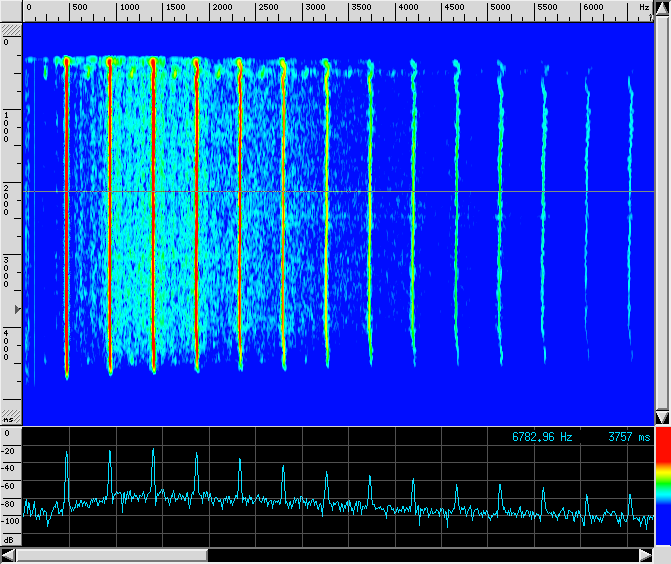Click the 6000 Hz mark on frequency ruler
The height and width of the screenshot is (564, 671).
[592, 7]
